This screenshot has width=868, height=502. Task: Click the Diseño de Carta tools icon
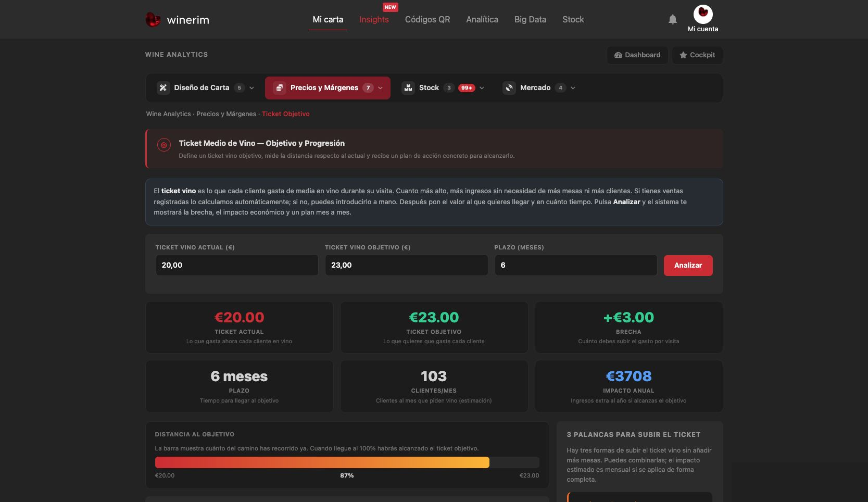tap(163, 88)
